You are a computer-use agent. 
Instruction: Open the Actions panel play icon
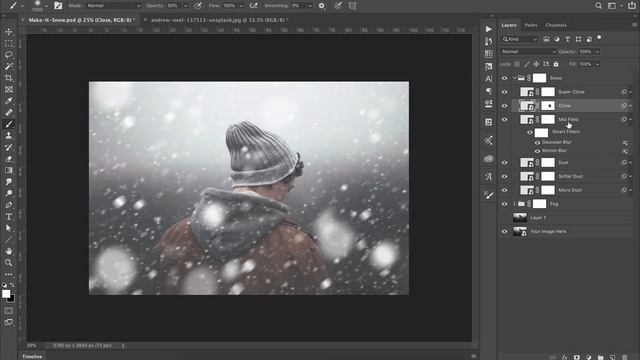(x=489, y=29)
